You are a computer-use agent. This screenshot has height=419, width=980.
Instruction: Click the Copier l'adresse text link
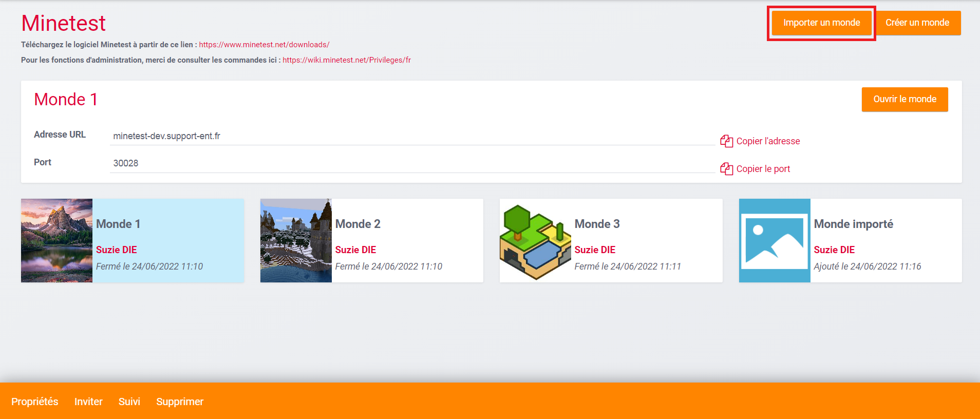pos(768,141)
